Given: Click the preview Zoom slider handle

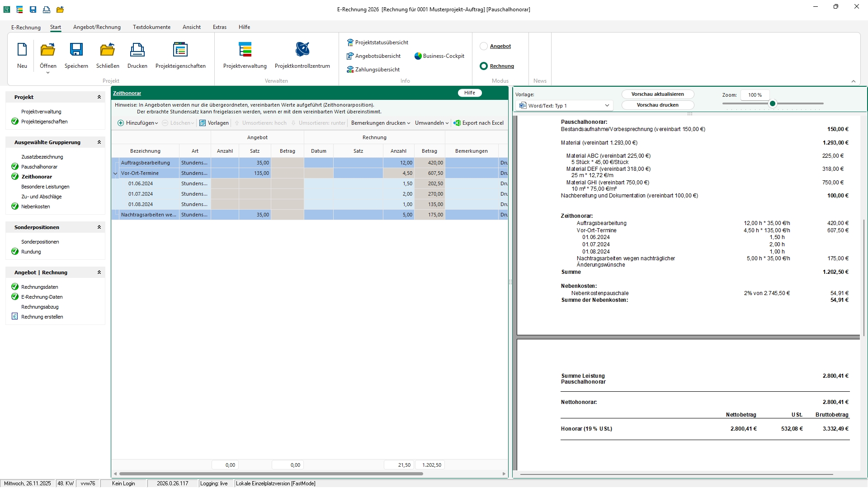Looking at the screenshot, I should (773, 103).
